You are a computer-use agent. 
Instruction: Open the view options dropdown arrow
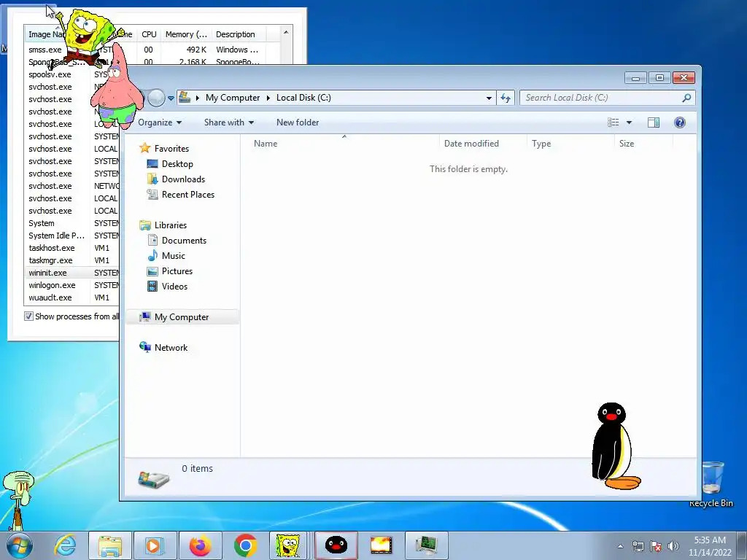(629, 122)
